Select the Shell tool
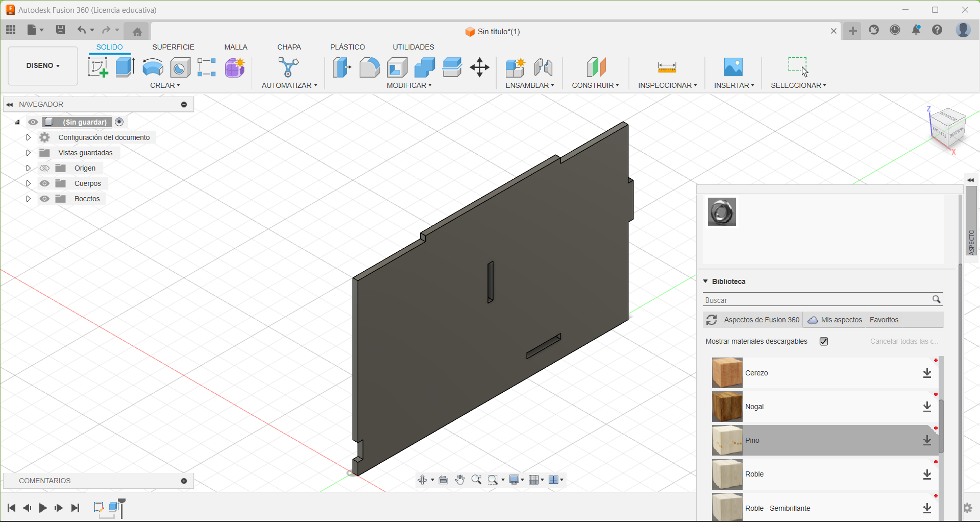The height and width of the screenshot is (522, 980). (397, 67)
